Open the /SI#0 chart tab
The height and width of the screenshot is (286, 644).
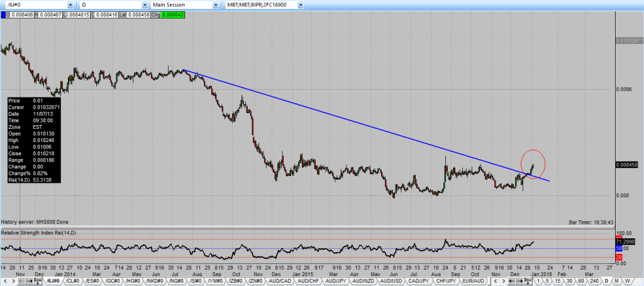pyautogui.click(x=196, y=281)
